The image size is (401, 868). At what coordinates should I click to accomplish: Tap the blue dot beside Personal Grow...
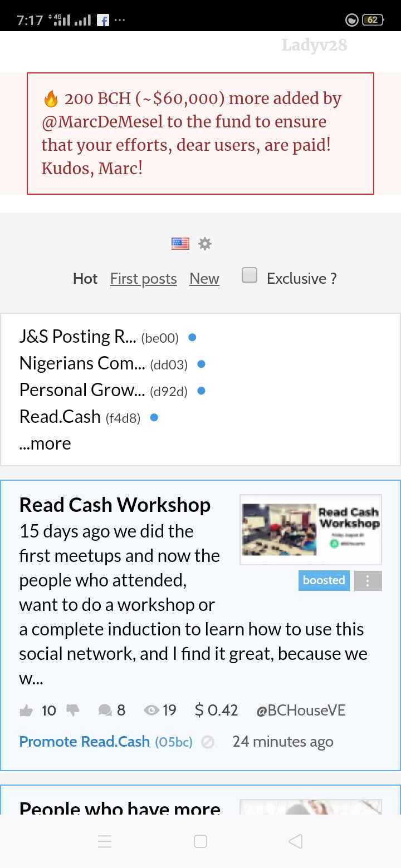point(202,391)
